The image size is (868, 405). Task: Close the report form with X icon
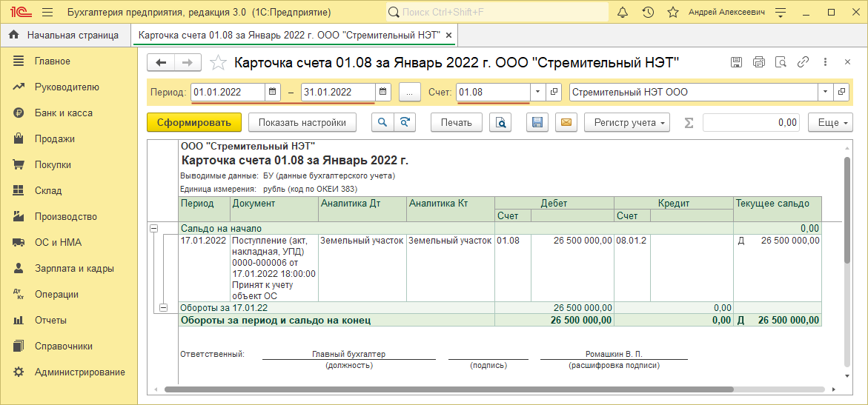847,62
